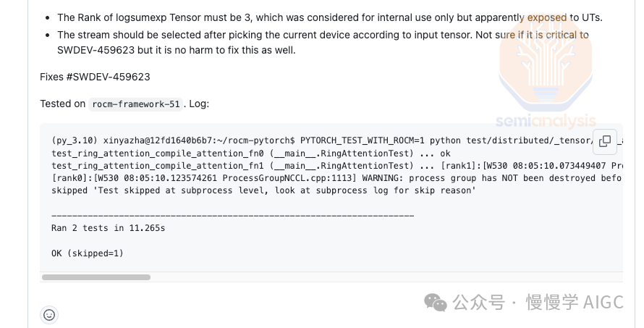Click the horizontal scrollbar thumb under the log
Image resolution: width=644 pixels, height=328 pixels.
click(96, 277)
